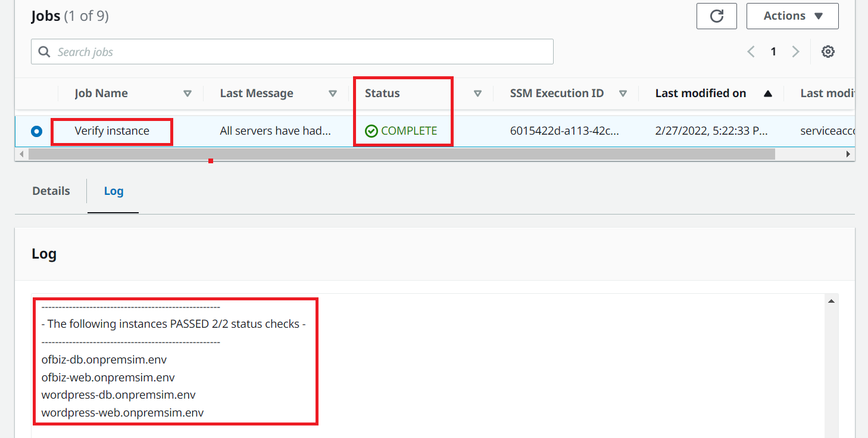
Task: Open Job Name column filter arrow
Action: point(188,94)
